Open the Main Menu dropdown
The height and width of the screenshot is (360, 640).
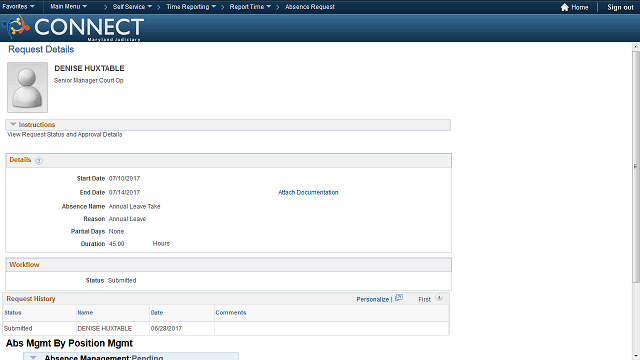[x=69, y=7]
